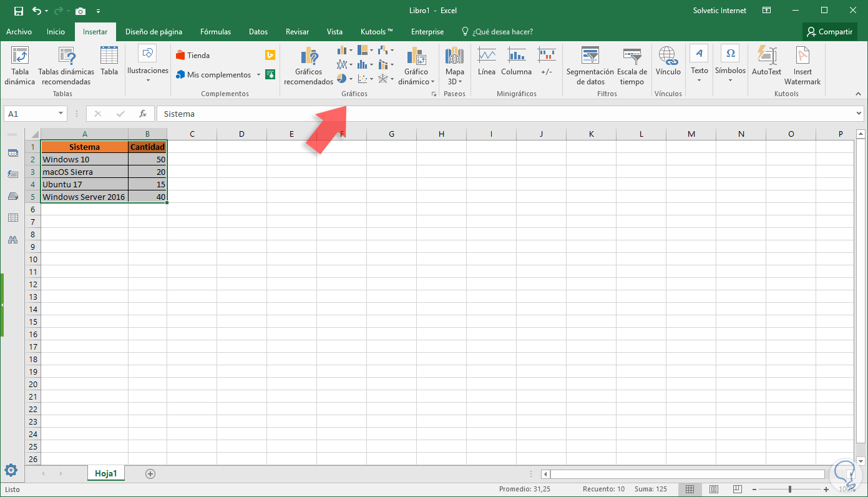Select cell containing Windows Server 2016
868x497 pixels.
84,197
